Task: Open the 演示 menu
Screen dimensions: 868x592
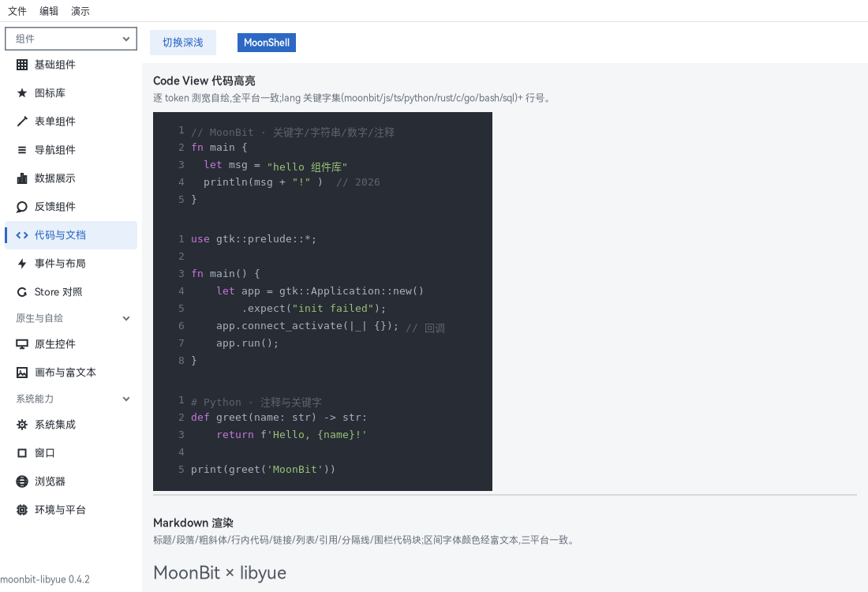Action: coord(80,11)
